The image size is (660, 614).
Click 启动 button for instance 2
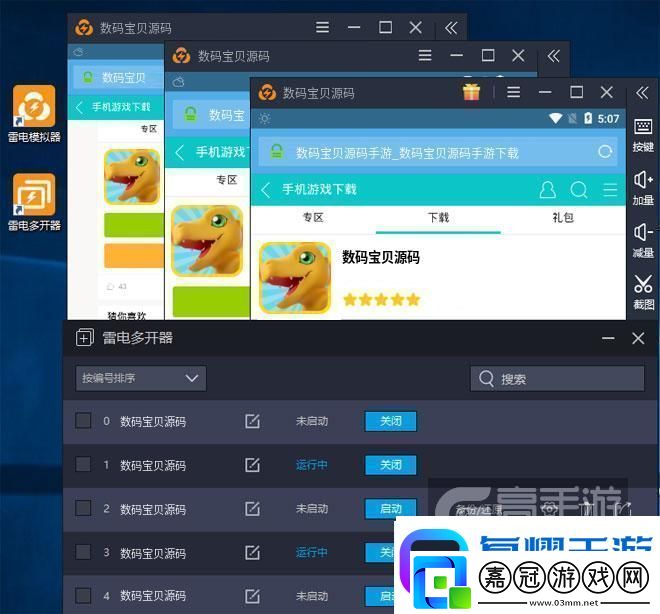391,509
